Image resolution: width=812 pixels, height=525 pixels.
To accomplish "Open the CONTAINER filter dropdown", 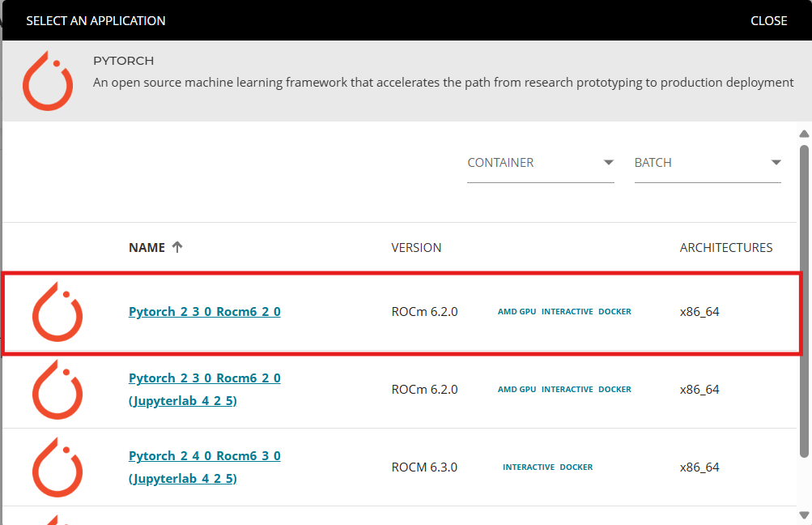I will (540, 163).
